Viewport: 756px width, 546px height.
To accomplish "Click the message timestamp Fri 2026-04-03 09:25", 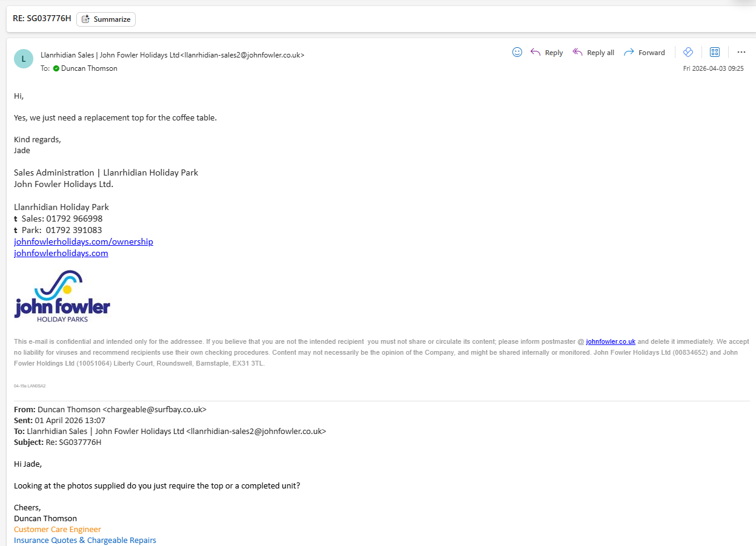I will tap(713, 68).
